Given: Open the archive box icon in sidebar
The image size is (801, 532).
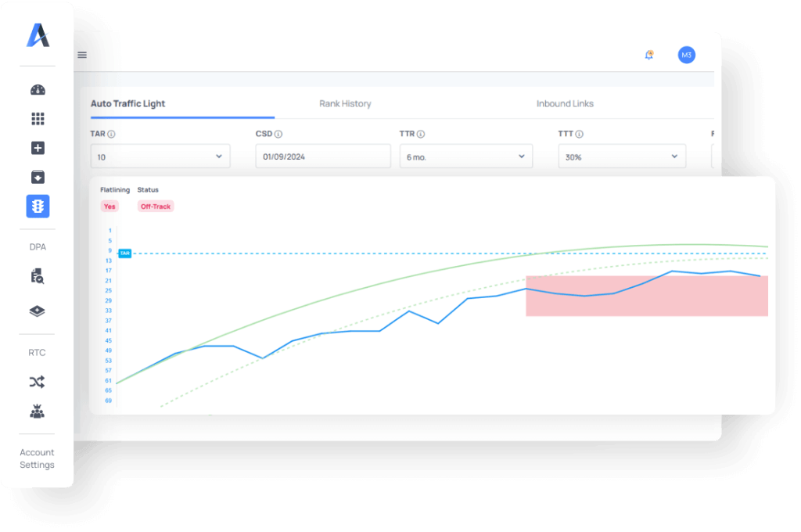Looking at the screenshot, I should [38, 177].
